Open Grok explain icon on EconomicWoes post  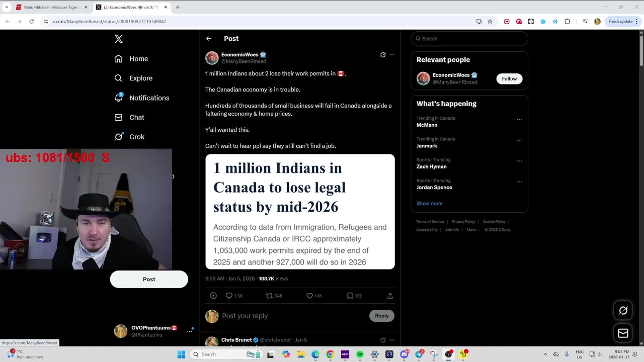pos(383,55)
